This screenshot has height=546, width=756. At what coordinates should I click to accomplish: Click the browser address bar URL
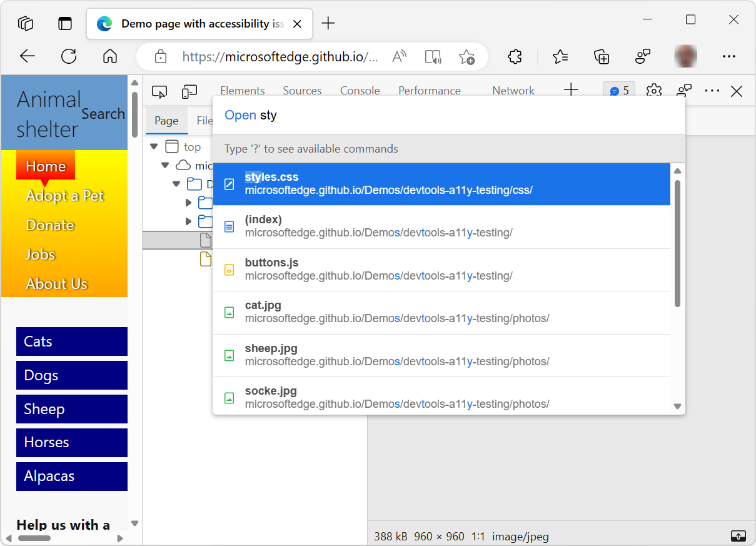(x=280, y=57)
